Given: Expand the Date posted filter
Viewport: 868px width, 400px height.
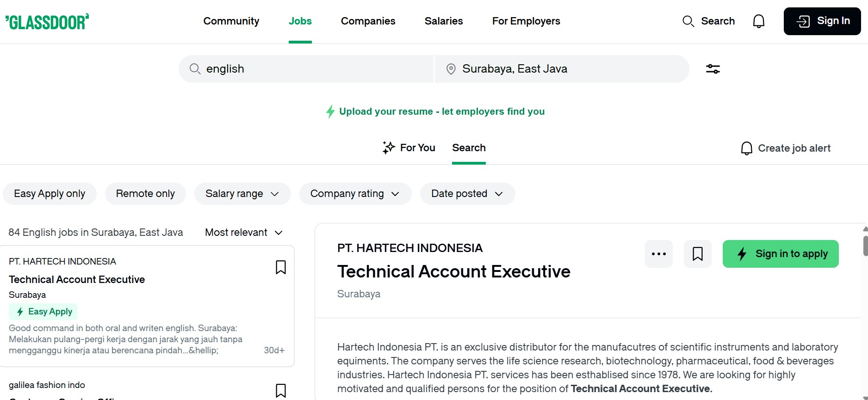Looking at the screenshot, I should click(x=467, y=193).
